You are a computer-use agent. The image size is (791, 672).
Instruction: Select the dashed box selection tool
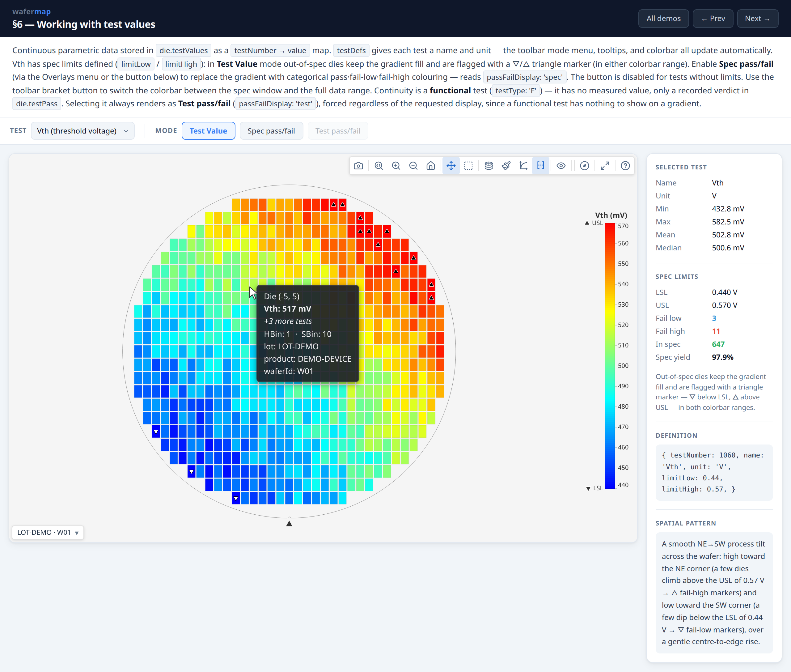click(468, 166)
